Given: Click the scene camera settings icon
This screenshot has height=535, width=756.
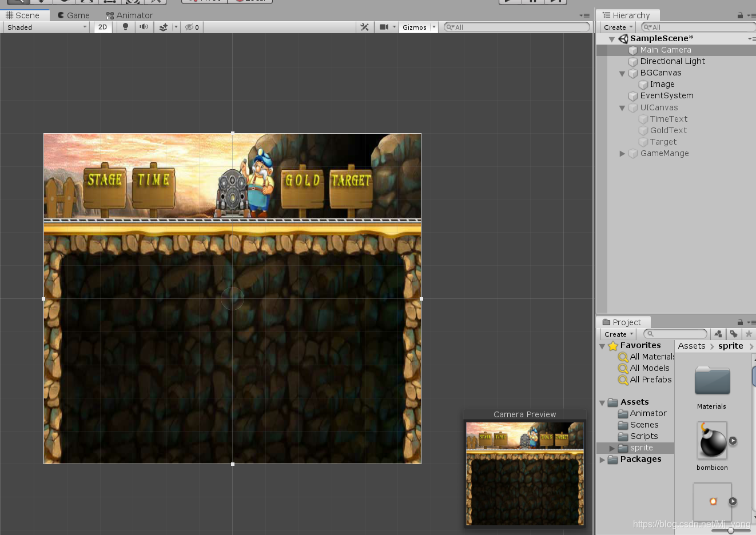Looking at the screenshot, I should [x=384, y=27].
